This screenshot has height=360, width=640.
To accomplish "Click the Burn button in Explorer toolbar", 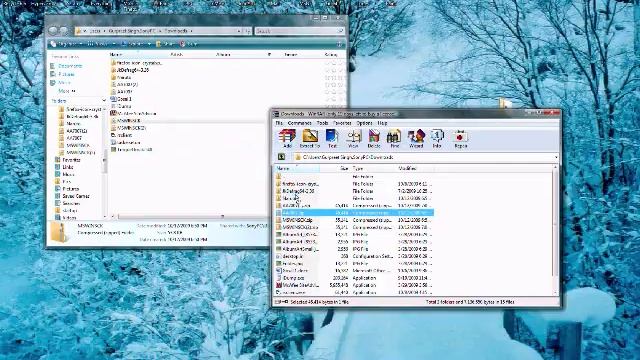I will (x=189, y=44).
